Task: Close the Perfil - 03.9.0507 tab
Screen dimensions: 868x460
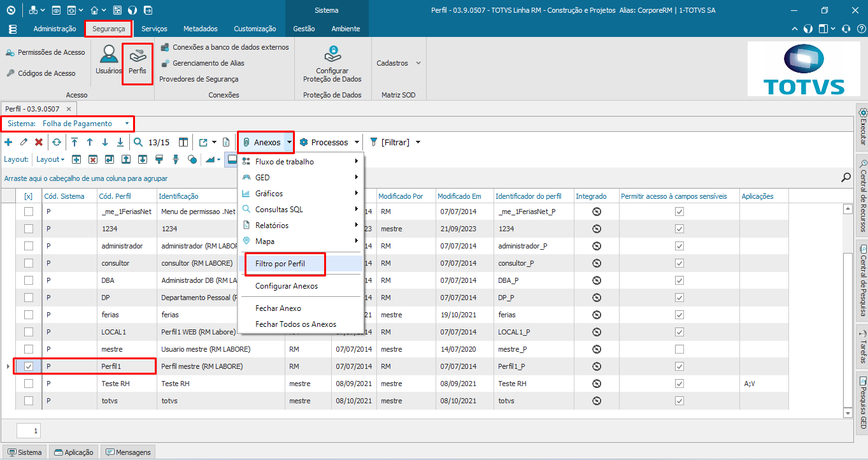Action: (68, 109)
